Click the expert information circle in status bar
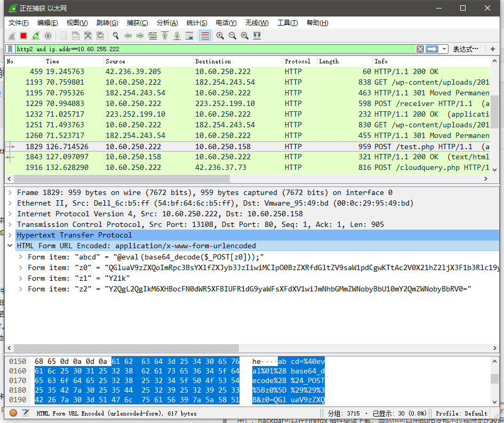This screenshot has width=504, height=423. [x=13, y=413]
